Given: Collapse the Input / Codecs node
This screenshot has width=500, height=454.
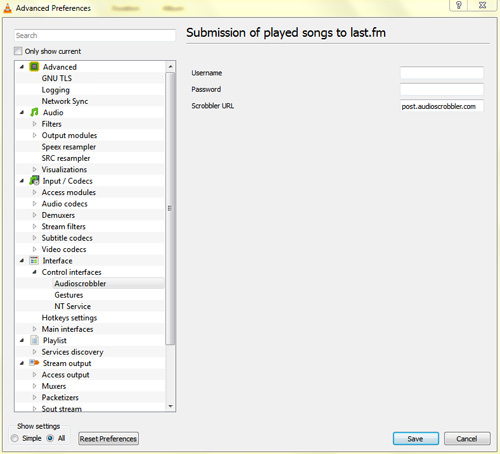Looking at the screenshot, I should 22,181.
